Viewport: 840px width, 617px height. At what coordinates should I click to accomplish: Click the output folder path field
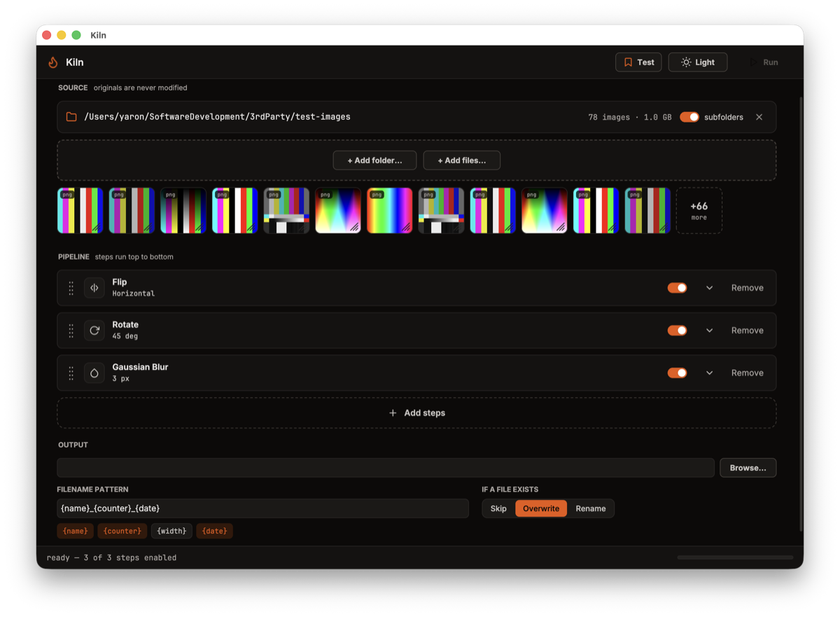(x=386, y=468)
